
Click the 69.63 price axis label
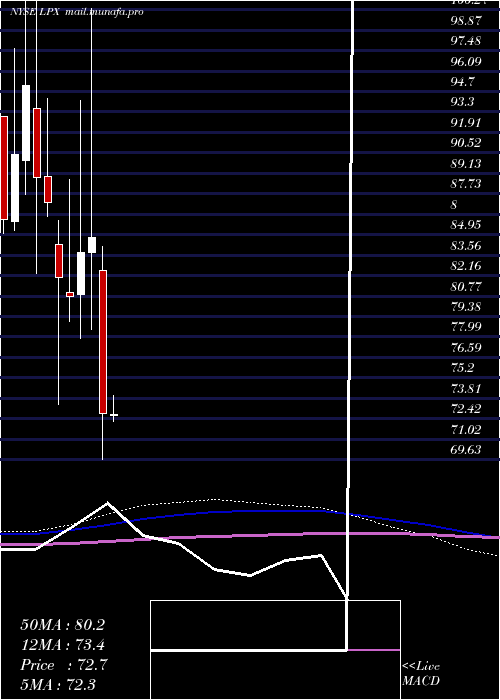click(x=466, y=450)
